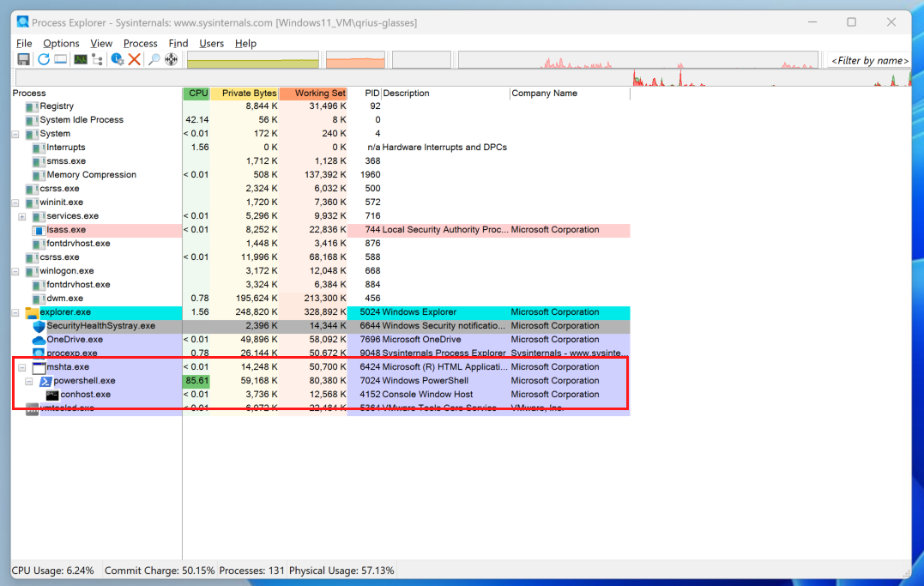Viewport: 924px width, 586px height.
Task: Click the yellow CPU usage mini graph
Action: click(x=253, y=60)
